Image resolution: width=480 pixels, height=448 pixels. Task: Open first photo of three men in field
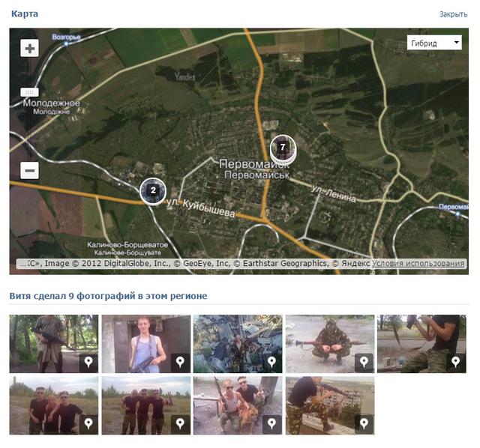(x=54, y=405)
